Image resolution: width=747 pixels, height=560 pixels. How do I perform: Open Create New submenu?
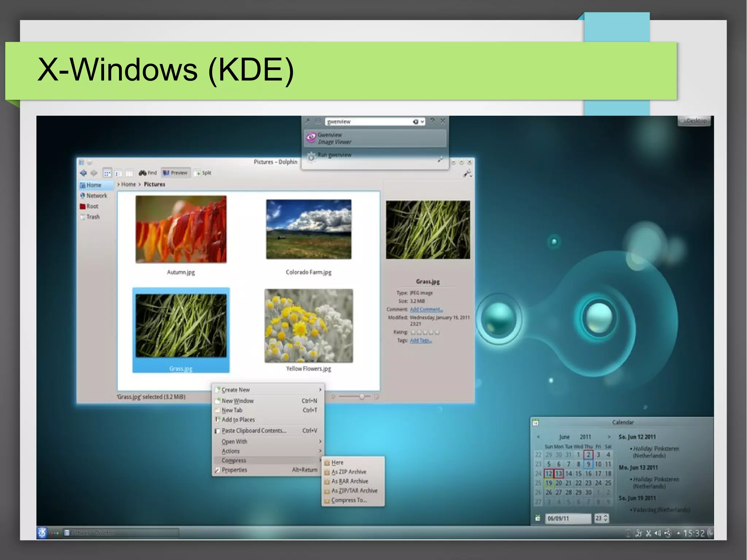(x=268, y=390)
